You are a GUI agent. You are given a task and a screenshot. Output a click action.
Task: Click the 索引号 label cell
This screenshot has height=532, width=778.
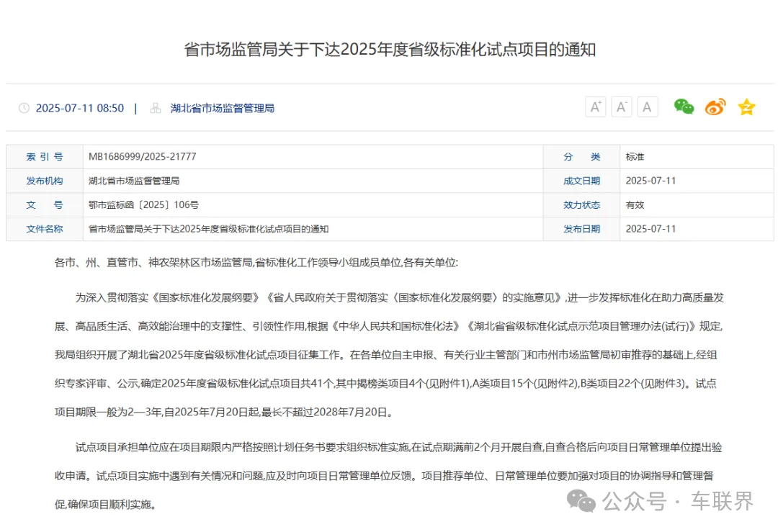tap(45, 157)
